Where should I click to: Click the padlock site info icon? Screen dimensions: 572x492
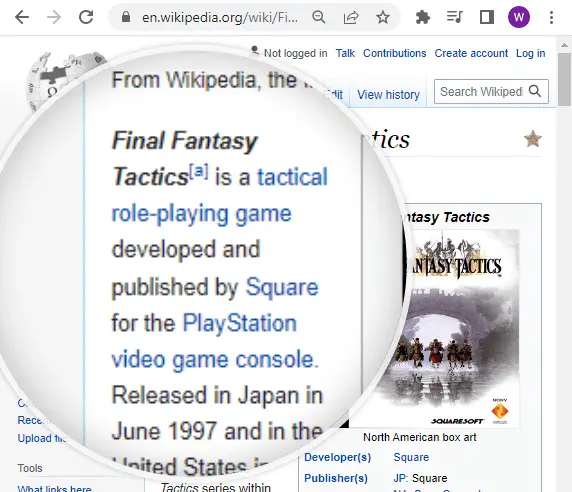(x=125, y=17)
